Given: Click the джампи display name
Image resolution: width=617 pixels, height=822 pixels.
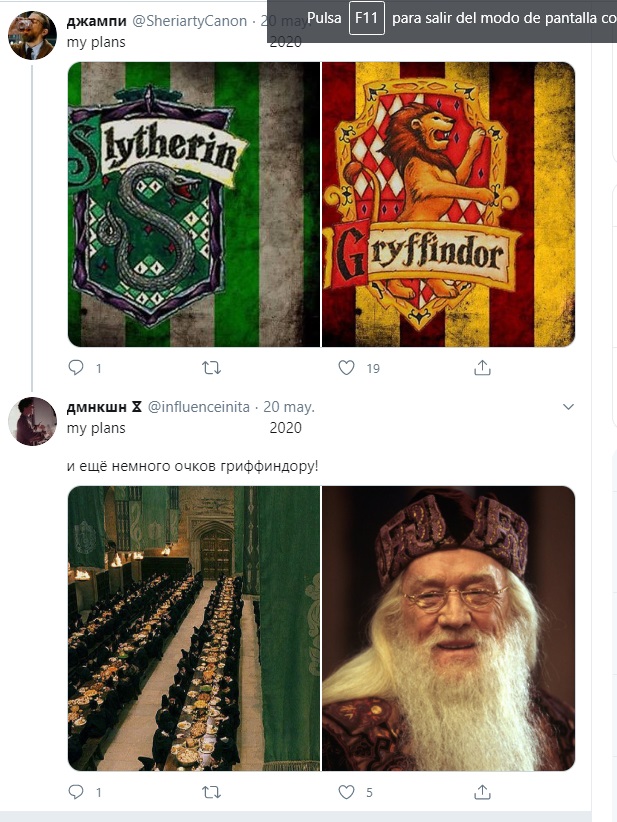Looking at the screenshot, I should point(94,20).
